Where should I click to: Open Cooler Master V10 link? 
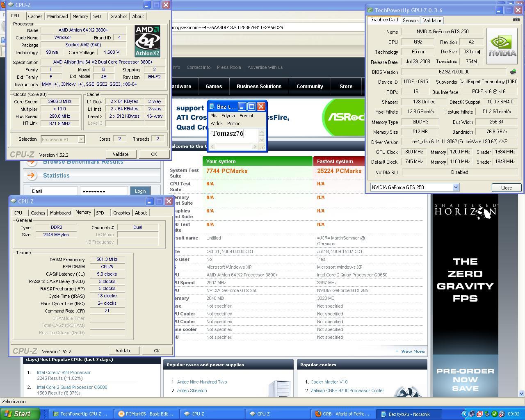click(329, 382)
